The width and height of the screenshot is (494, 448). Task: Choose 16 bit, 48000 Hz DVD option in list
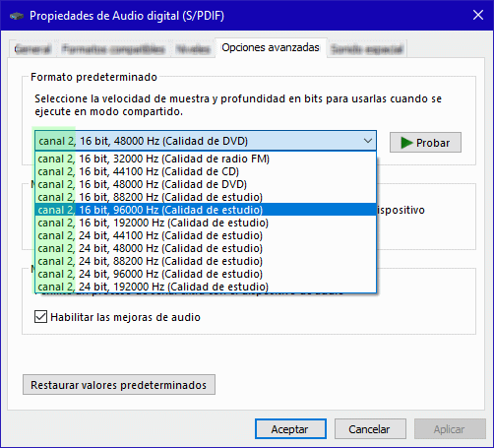pyautogui.click(x=206, y=184)
